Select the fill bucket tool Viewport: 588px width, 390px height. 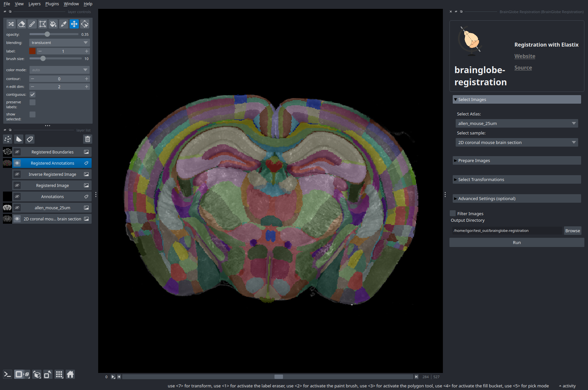coord(53,24)
